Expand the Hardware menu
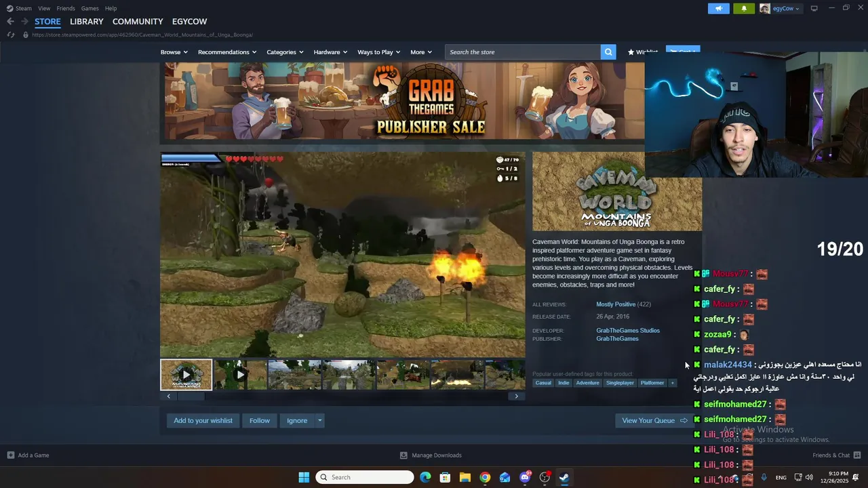The height and width of the screenshot is (488, 868). click(330, 52)
